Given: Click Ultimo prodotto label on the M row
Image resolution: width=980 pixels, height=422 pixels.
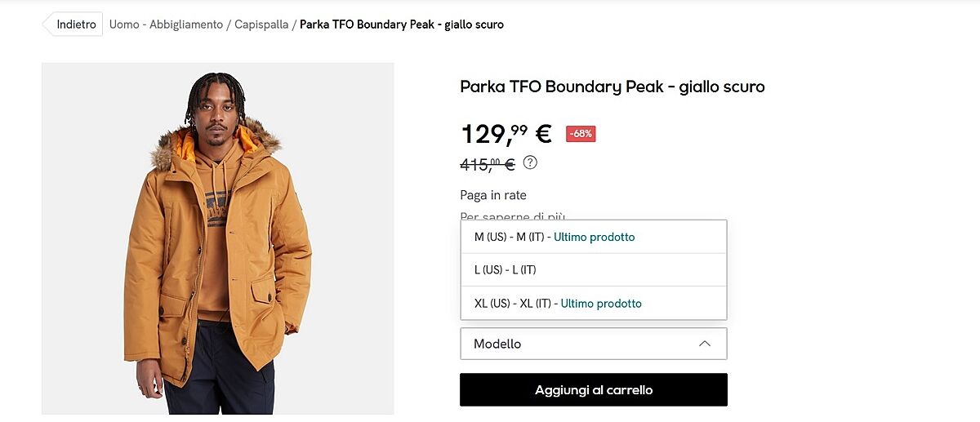Looking at the screenshot, I should point(595,237).
